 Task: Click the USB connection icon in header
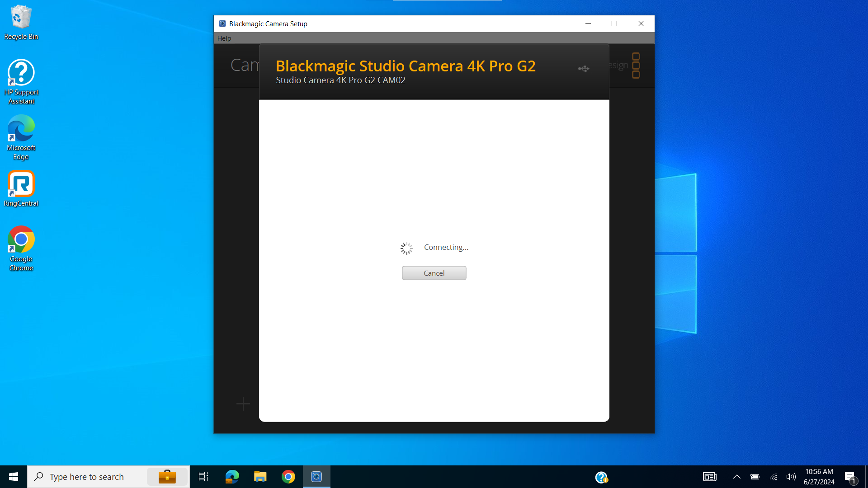[584, 69]
